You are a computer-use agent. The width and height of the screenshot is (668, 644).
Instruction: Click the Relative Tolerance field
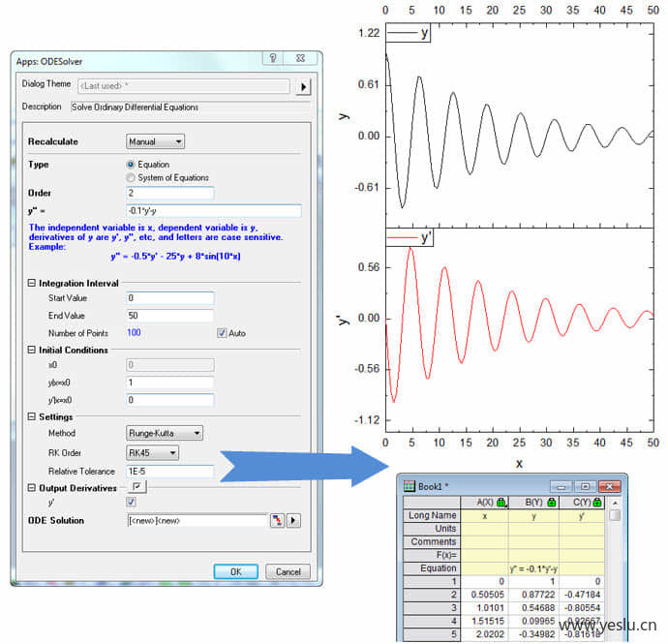[x=170, y=471]
